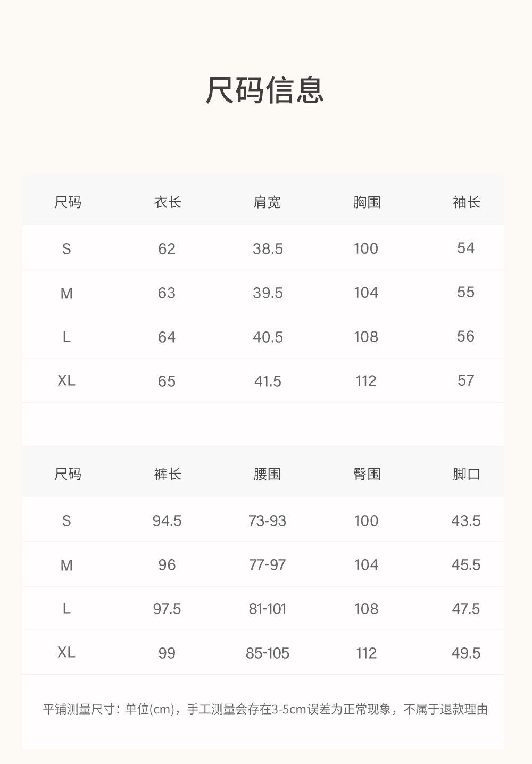
Task: Select the 裤长 column header
Action: click(x=168, y=474)
